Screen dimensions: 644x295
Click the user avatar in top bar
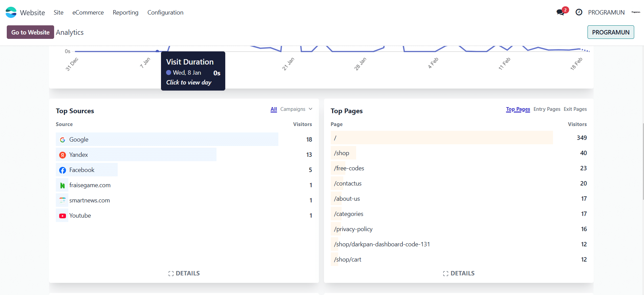(x=636, y=13)
